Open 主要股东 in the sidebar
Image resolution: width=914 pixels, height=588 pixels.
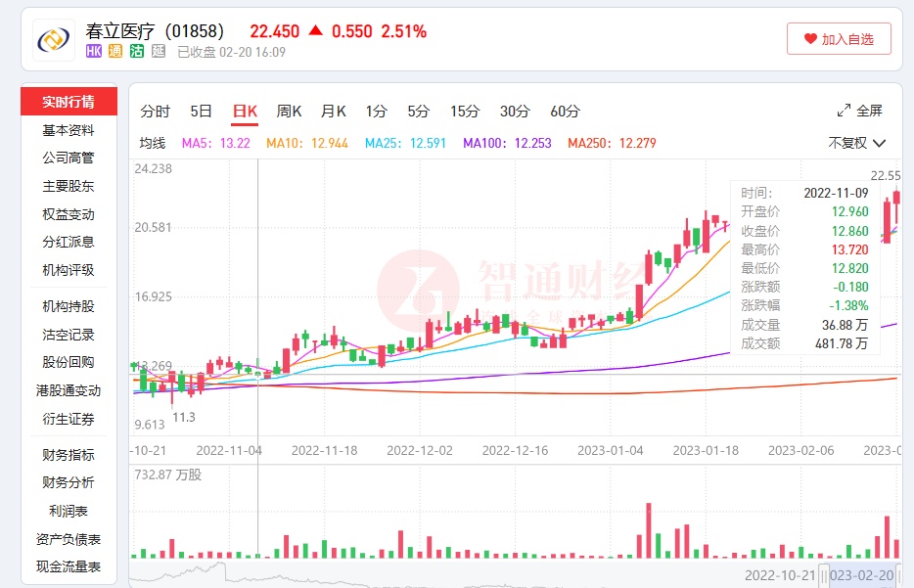[x=69, y=187]
